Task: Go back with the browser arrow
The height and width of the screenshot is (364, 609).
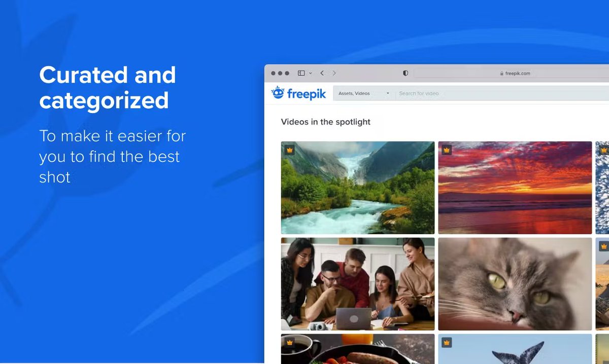Action: 322,73
